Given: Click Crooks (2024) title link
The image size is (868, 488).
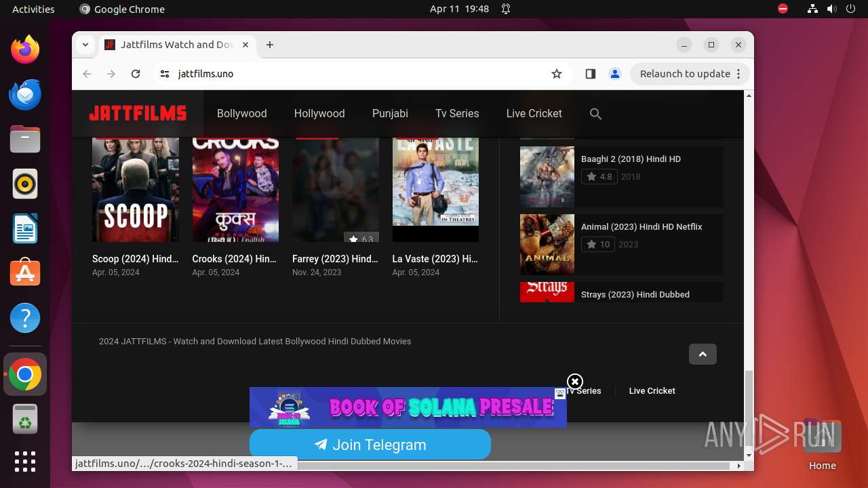Looking at the screenshot, I should tap(235, 259).
